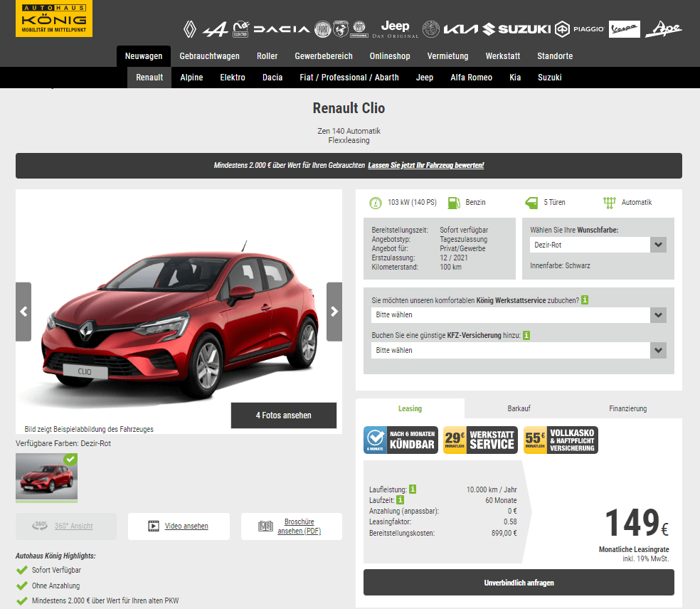Select the Alpine submenu item
Image resolution: width=700 pixels, height=609 pixels.
point(191,78)
